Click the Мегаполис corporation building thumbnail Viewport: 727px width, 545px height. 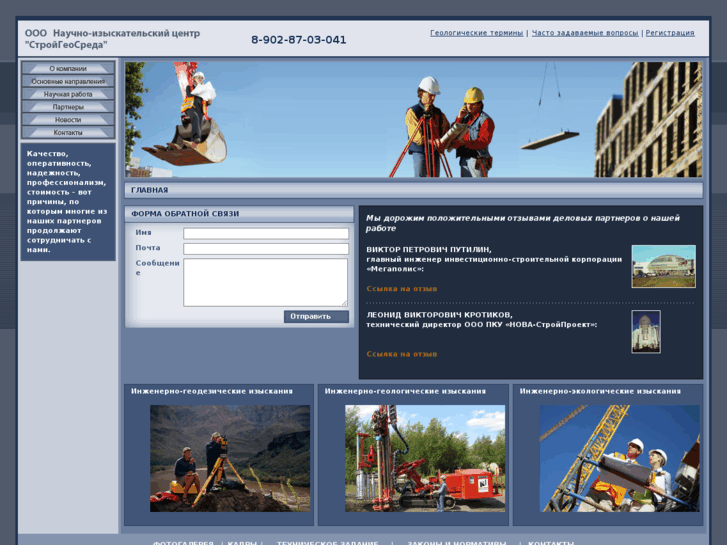(656, 266)
